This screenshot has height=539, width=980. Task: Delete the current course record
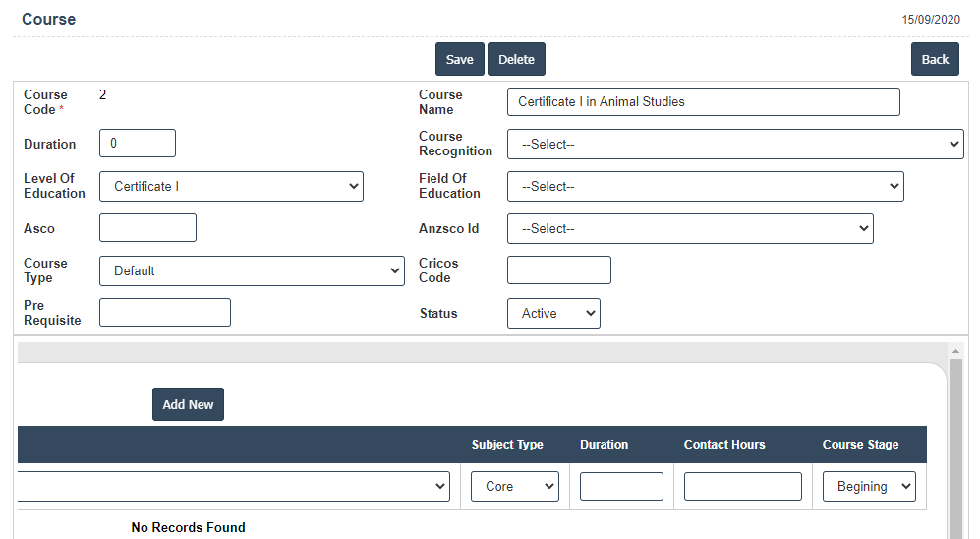[516, 59]
